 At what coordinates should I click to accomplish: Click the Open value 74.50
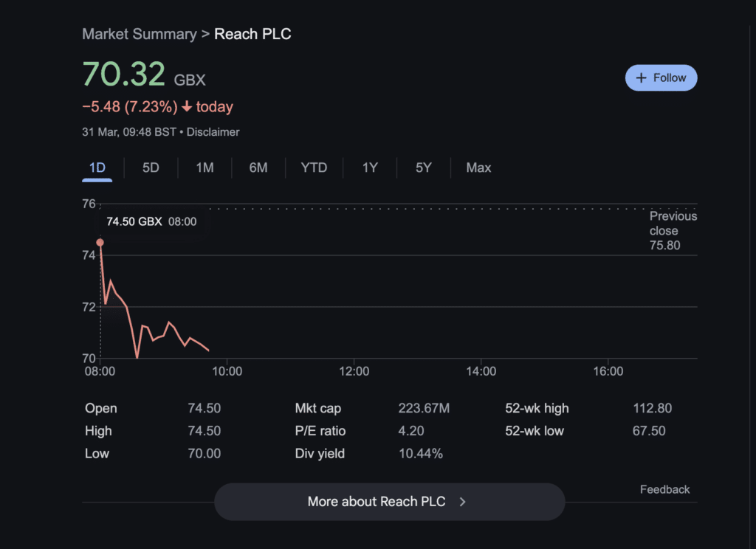coord(204,408)
